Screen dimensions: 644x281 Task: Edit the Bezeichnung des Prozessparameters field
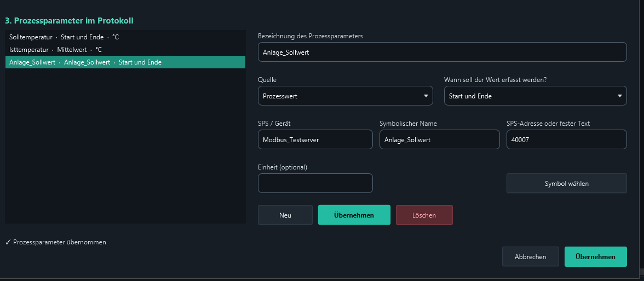point(442,52)
